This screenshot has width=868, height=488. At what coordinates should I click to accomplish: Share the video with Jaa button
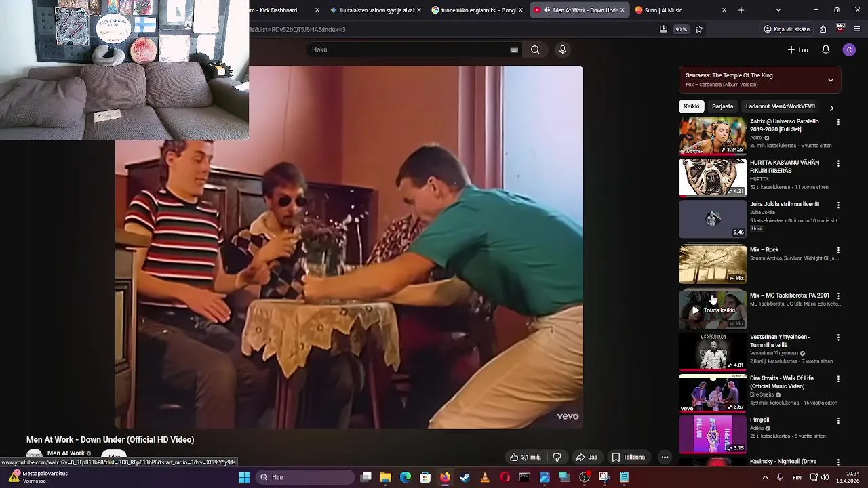coord(587,457)
